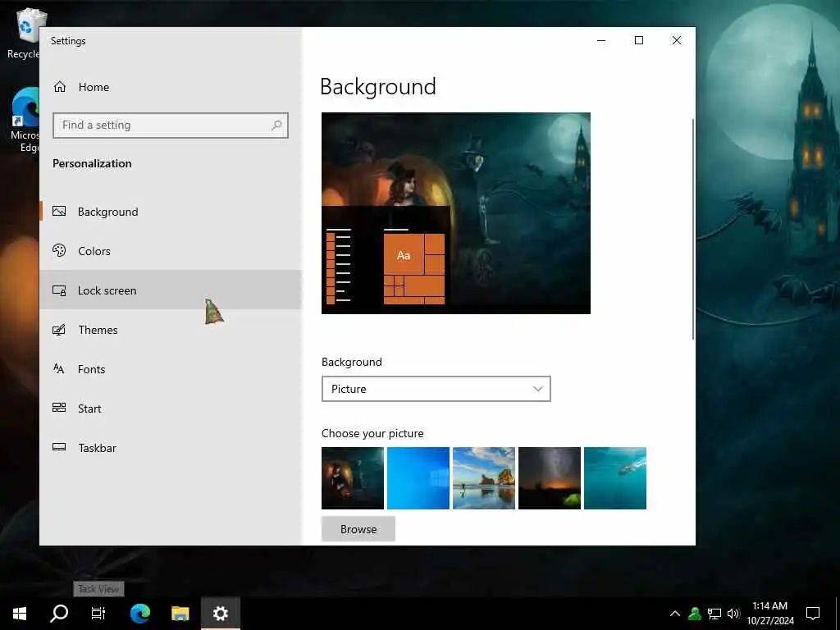Open taskbar Search
This screenshot has height=630, width=840.
pos(59,614)
